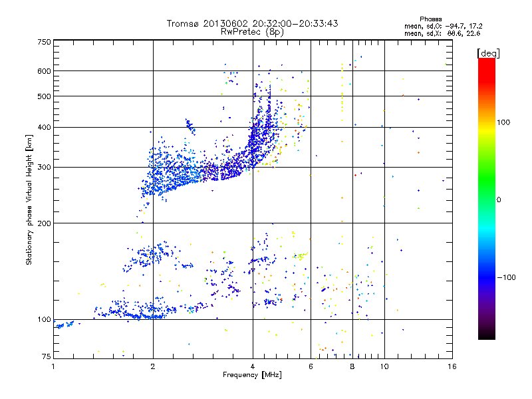Image resolution: width=532 pixels, height=399 pixels.
Task: Click the 'mean, sd,X: 88.6, 22.6' line
Action: tap(442, 33)
